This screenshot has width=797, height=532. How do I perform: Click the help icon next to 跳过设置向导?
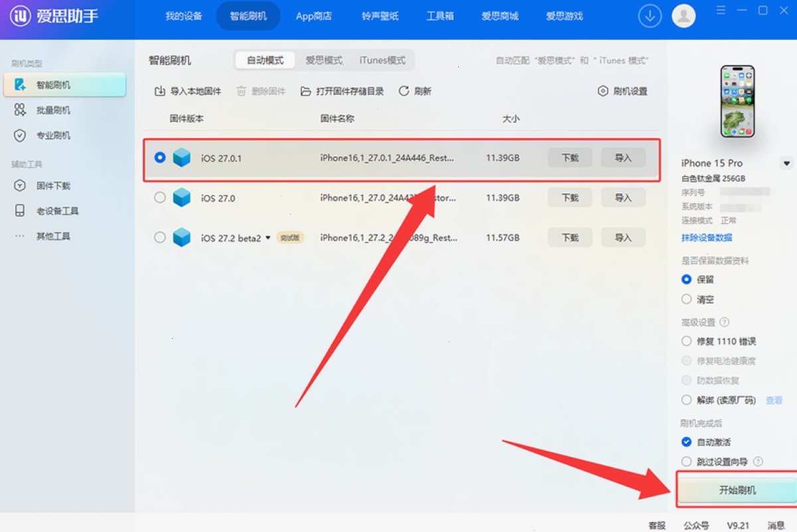758,462
